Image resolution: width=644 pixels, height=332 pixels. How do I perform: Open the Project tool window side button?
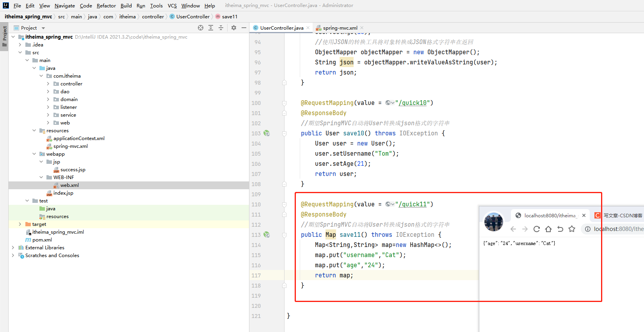(4, 36)
